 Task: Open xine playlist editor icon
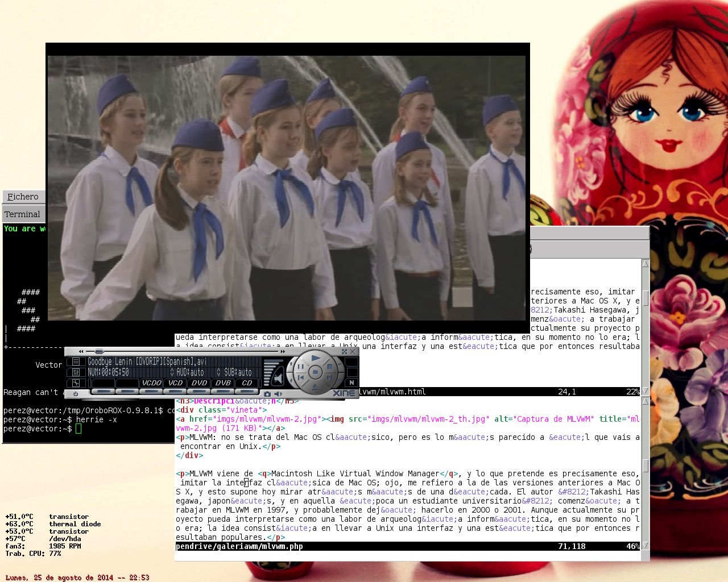(x=76, y=361)
